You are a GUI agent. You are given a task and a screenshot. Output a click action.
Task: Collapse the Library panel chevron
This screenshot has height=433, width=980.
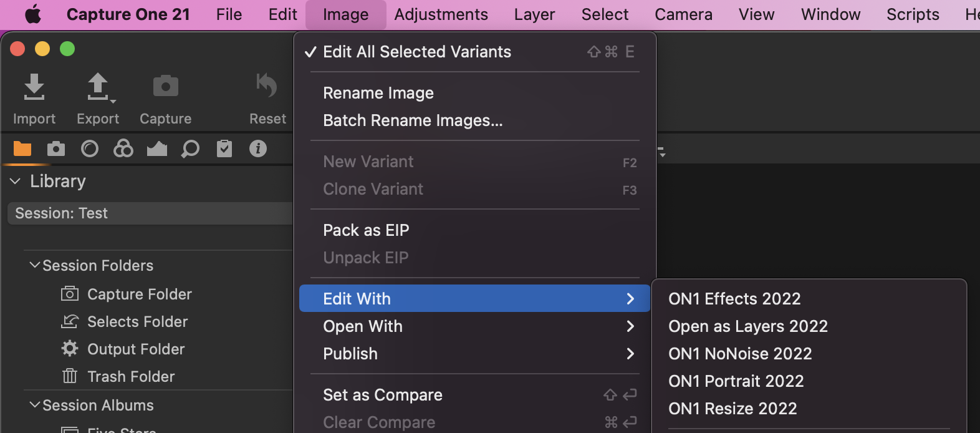tap(16, 182)
